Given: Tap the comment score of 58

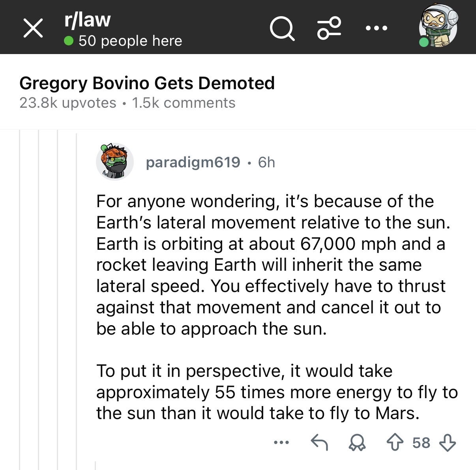Looking at the screenshot, I should [421, 443].
